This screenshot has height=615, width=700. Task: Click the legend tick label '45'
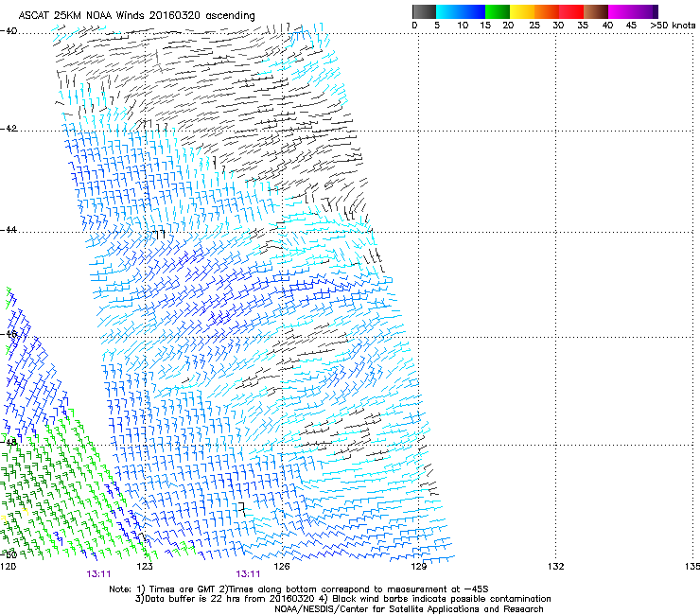point(631,26)
